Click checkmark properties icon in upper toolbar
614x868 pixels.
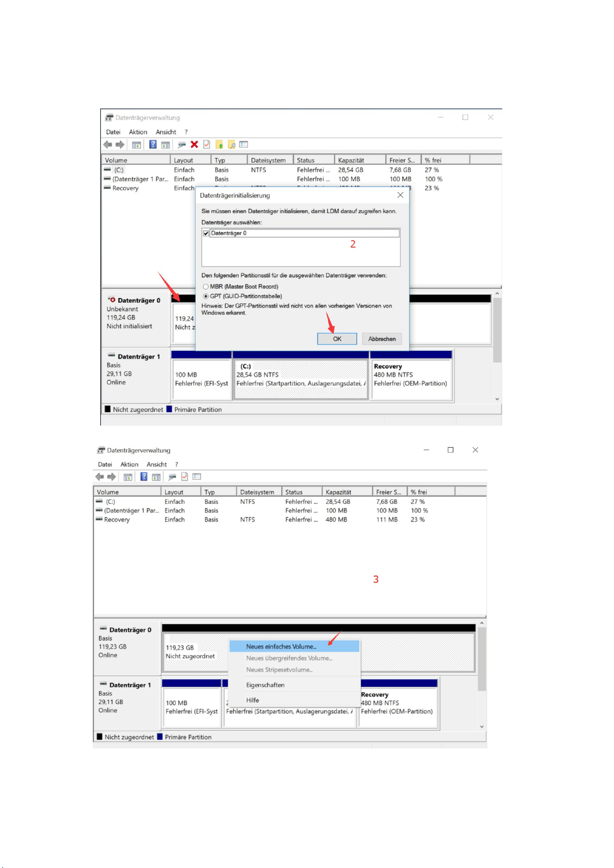pyautogui.click(x=207, y=144)
